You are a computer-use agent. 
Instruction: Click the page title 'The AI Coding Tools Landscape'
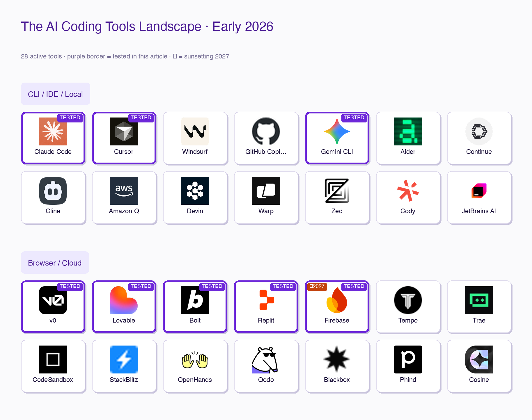point(111,26)
